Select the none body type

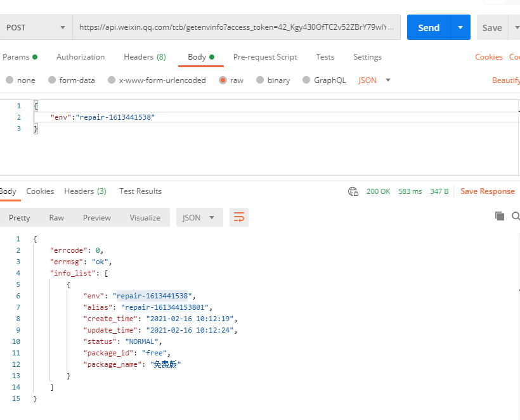(x=20, y=80)
